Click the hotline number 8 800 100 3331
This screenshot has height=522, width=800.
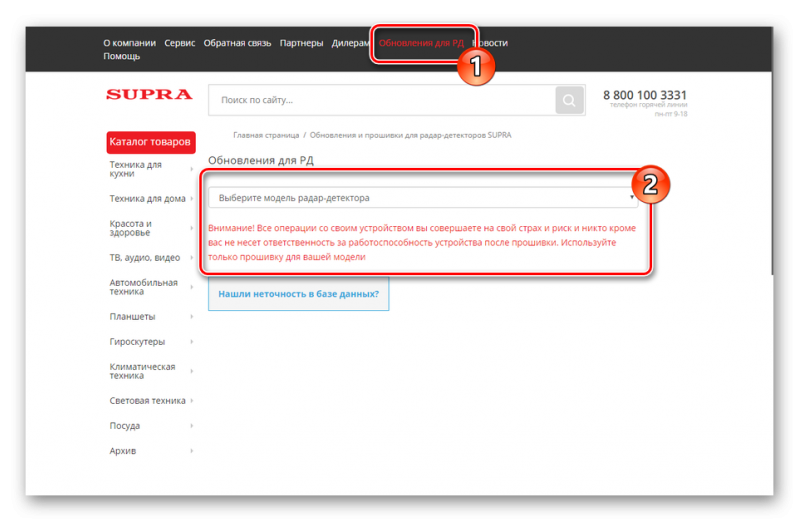645,95
